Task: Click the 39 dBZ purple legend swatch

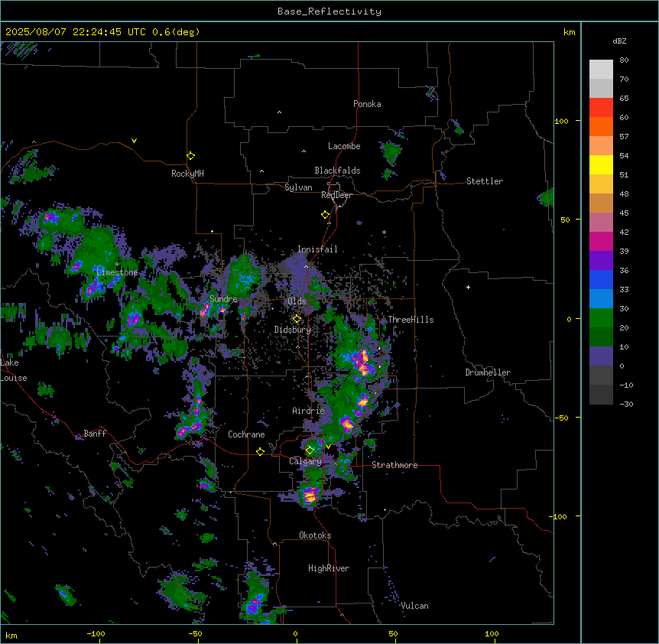Action: coord(601,260)
